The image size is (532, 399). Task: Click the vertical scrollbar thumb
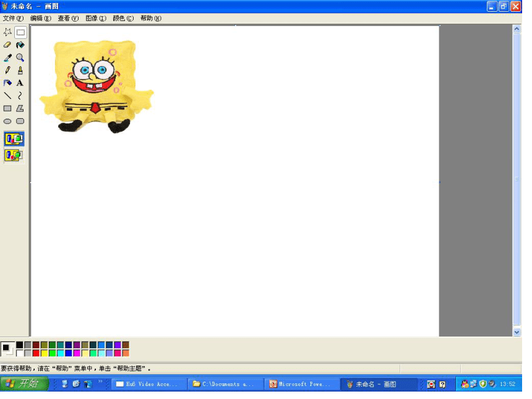pos(517,179)
